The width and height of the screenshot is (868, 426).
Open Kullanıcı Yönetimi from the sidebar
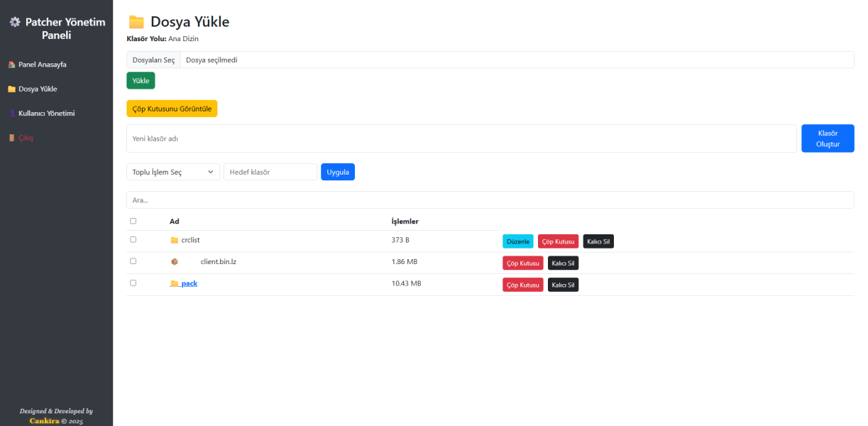[46, 114]
